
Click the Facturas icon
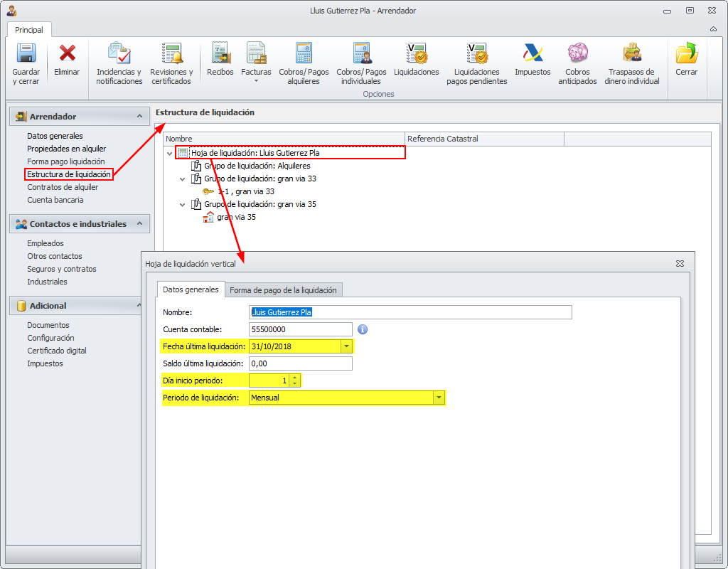pyautogui.click(x=256, y=53)
